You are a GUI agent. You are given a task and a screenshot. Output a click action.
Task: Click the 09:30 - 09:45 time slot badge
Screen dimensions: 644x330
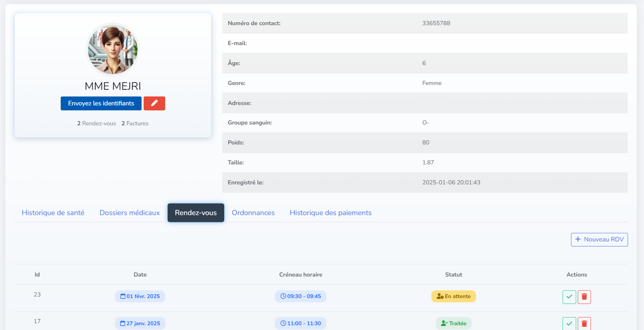coord(300,296)
